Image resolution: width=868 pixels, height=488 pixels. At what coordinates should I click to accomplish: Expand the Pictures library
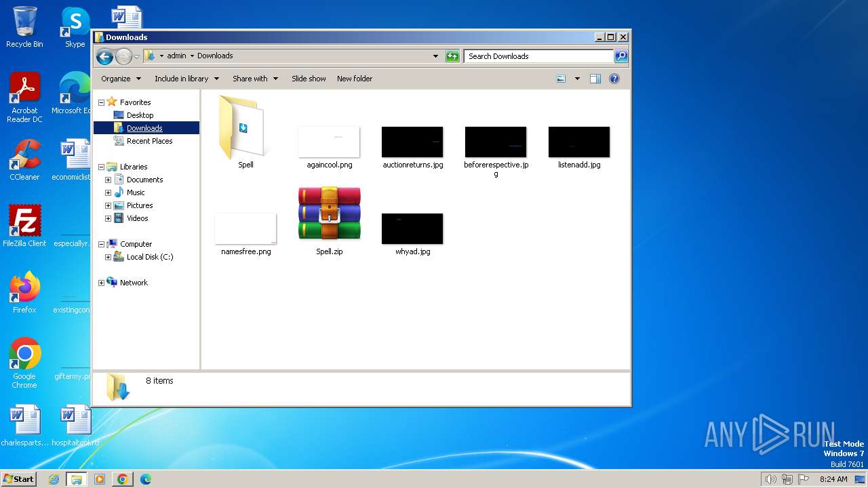pyautogui.click(x=108, y=205)
